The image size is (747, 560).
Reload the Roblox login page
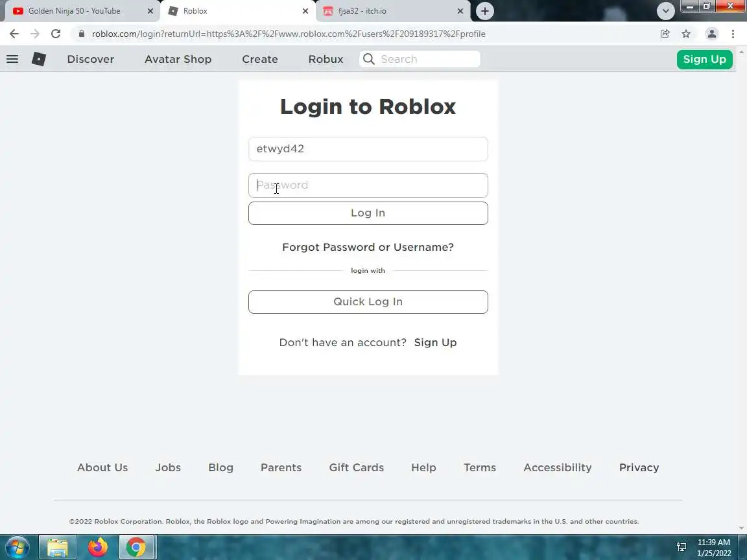tap(56, 34)
